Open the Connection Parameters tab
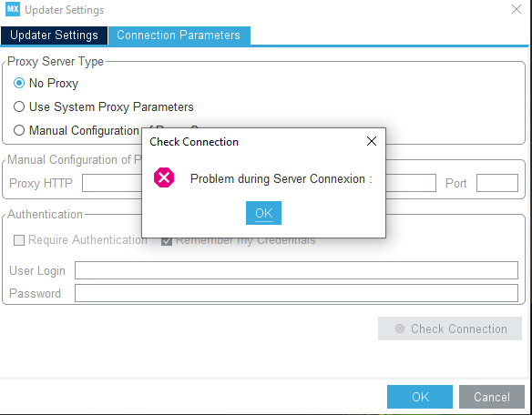This screenshot has height=415, width=532. [x=179, y=35]
